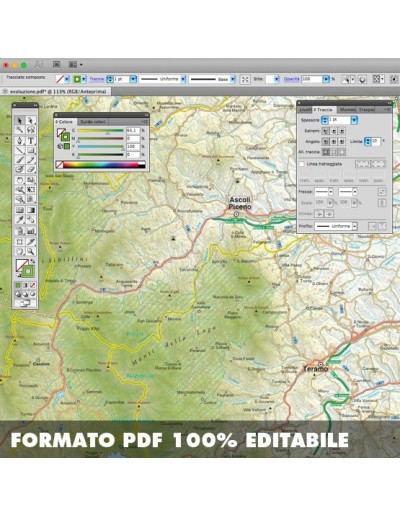
Task: Open the Colore panel options menu
Action: pyautogui.click(x=145, y=122)
